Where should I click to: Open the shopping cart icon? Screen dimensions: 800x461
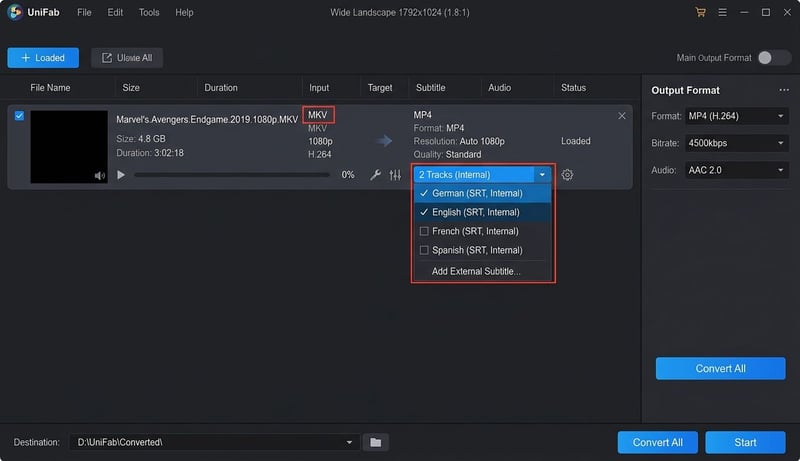tap(701, 12)
